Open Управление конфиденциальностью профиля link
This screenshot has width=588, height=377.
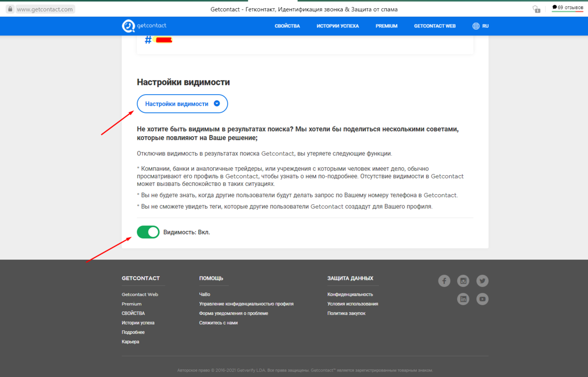pos(246,304)
